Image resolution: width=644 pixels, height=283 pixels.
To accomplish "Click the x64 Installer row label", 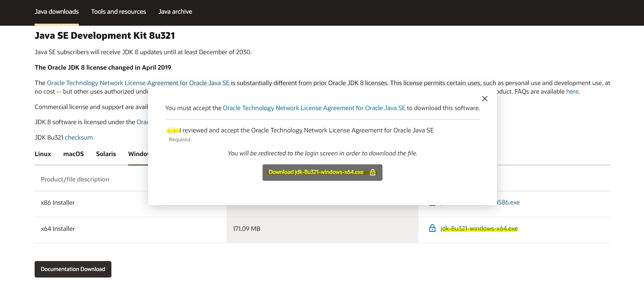I will point(58,229).
